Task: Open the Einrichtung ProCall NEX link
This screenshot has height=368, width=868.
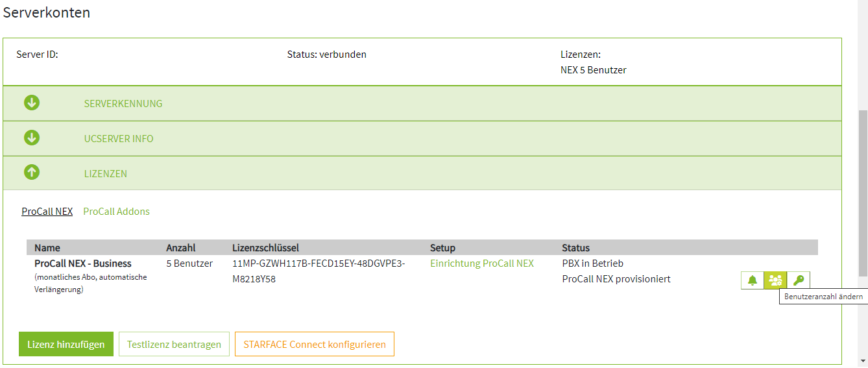Action: tap(482, 264)
